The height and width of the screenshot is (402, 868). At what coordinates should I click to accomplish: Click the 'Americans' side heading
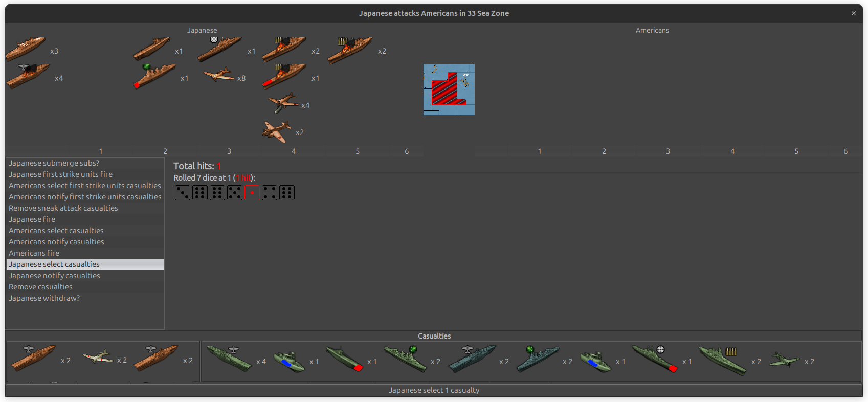[x=652, y=31]
